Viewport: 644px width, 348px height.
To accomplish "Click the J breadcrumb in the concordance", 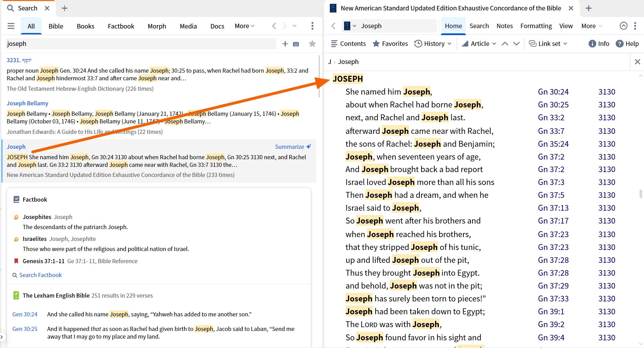I will tap(329, 62).
